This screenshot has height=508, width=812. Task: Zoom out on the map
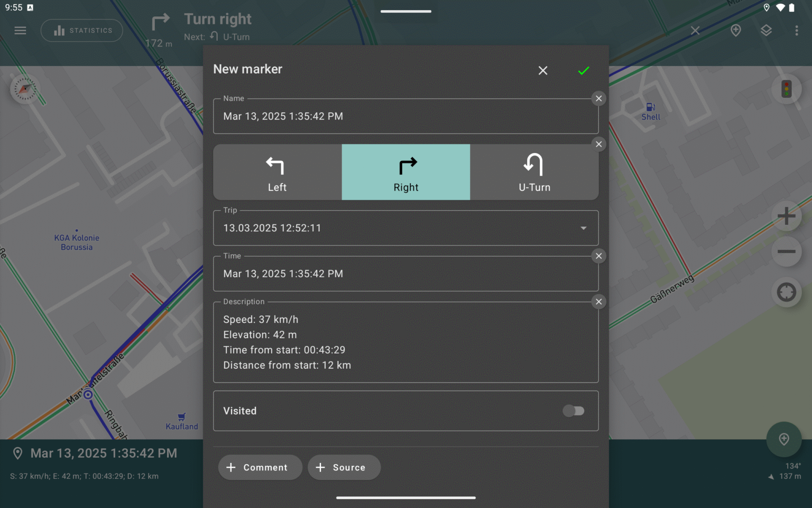click(x=787, y=251)
